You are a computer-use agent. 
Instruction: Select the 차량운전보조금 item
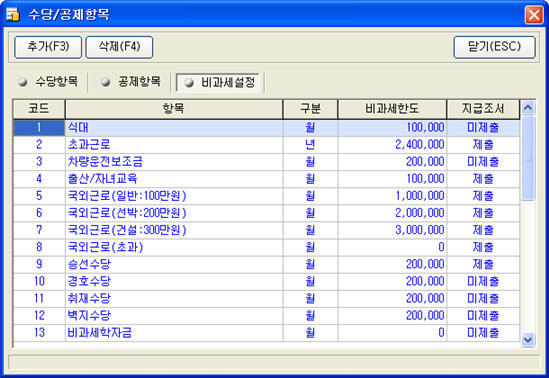[174, 162]
